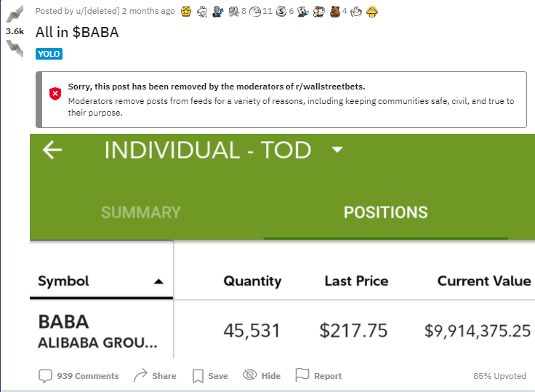Click the Current Value column header
This screenshot has height=392, width=535.
click(483, 281)
